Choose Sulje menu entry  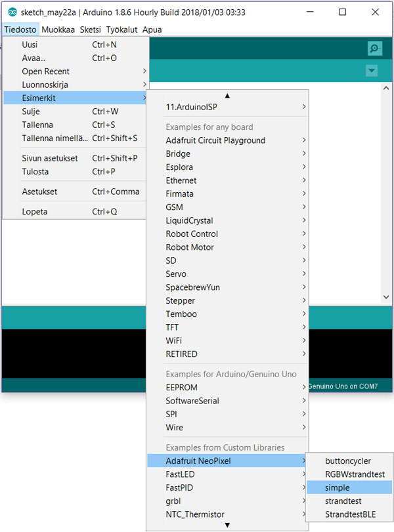tap(75, 112)
